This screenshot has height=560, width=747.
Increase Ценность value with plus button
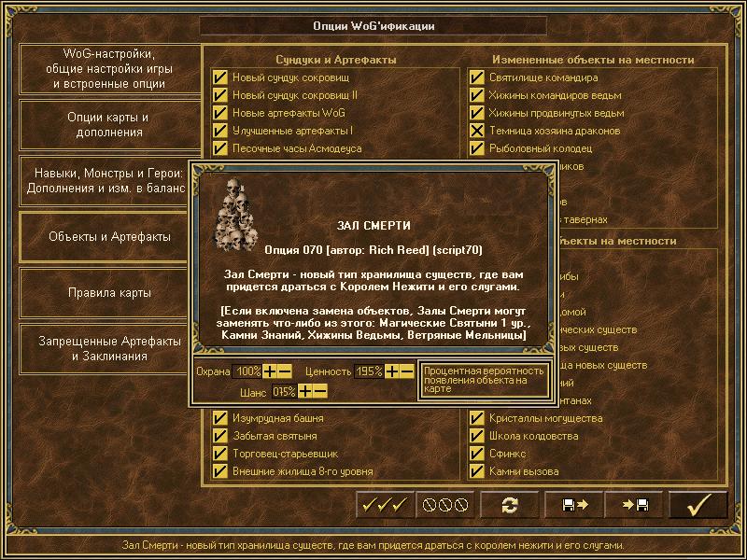click(392, 371)
